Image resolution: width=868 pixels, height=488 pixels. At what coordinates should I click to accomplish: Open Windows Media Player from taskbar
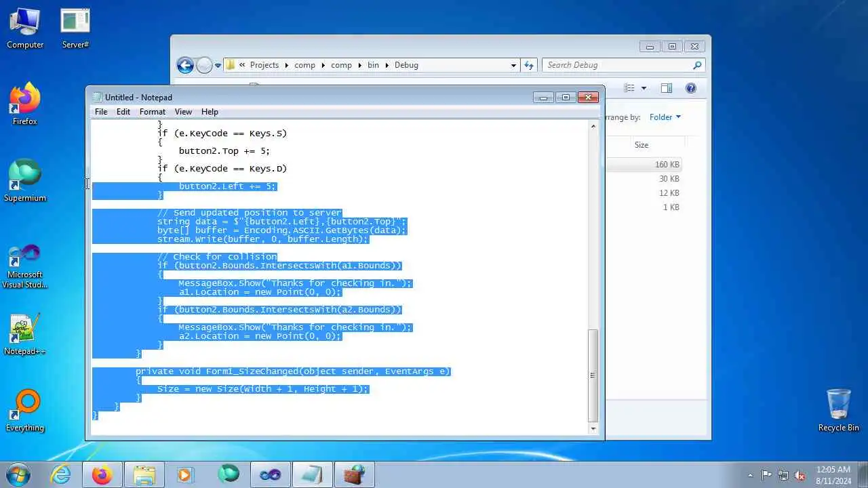185,474
